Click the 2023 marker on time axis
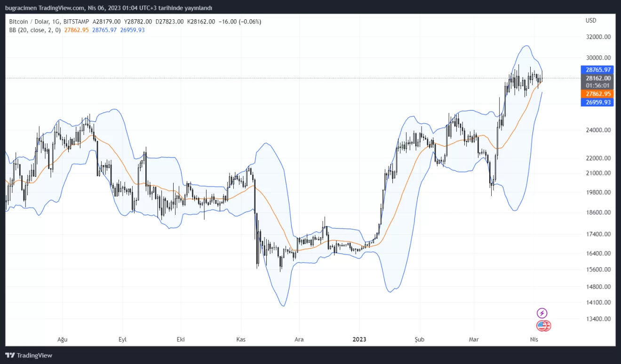This screenshot has width=621, height=364. click(x=359, y=339)
